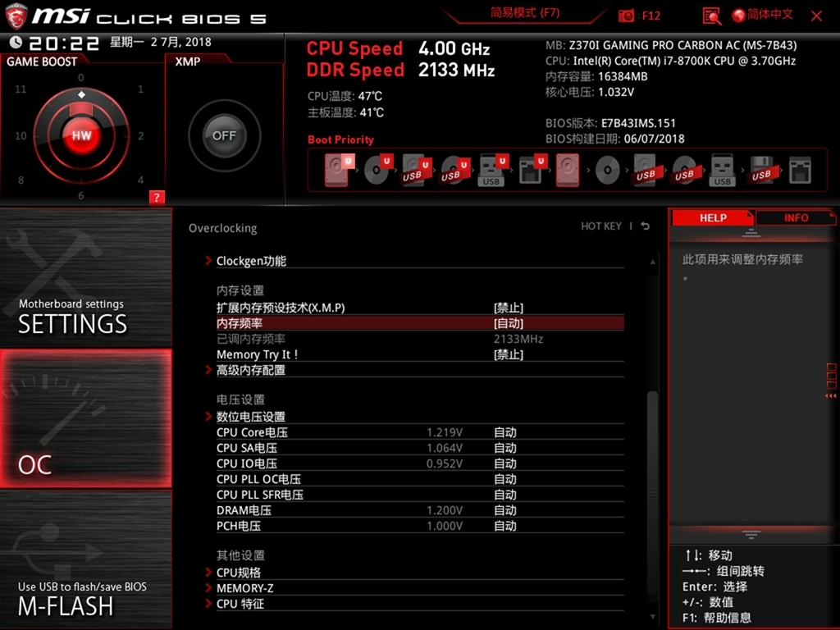Select the OC overclocking section
Image resolution: width=840 pixels, height=630 pixels.
click(x=85, y=418)
